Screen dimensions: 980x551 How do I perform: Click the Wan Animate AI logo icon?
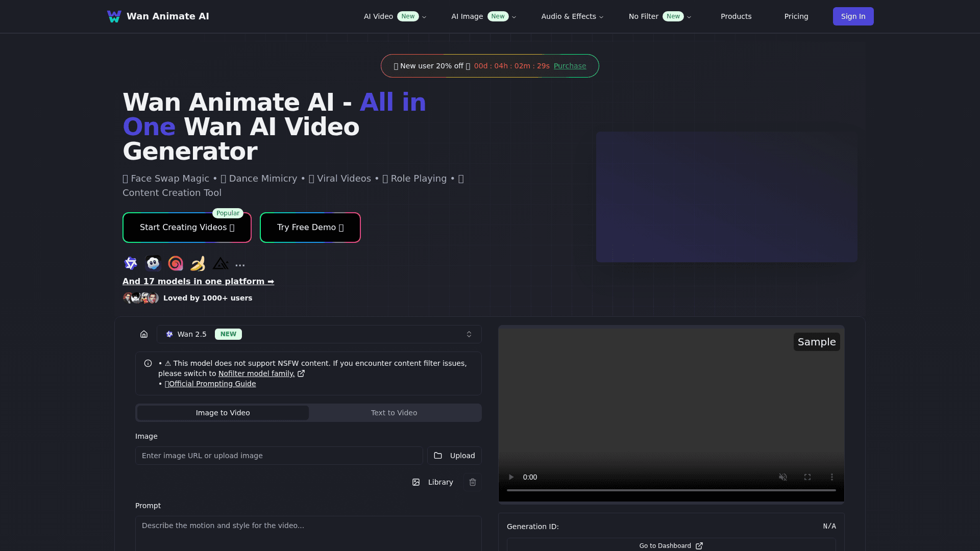point(114,16)
